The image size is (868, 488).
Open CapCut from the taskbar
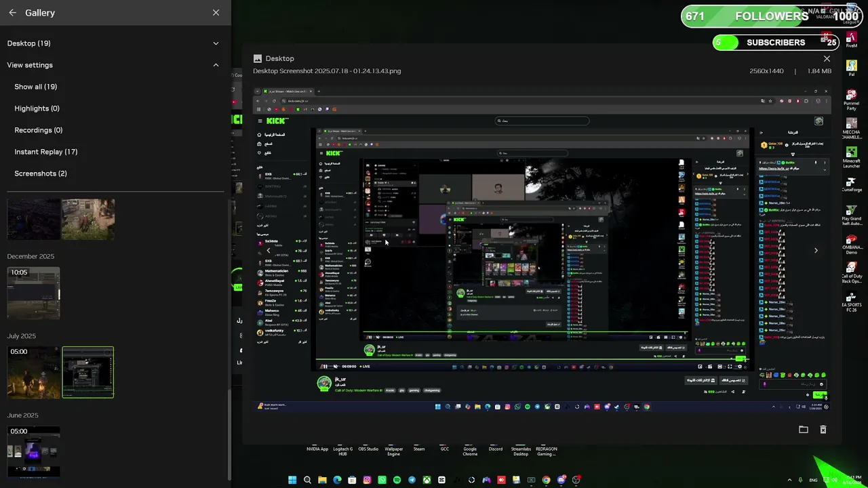coord(441,480)
